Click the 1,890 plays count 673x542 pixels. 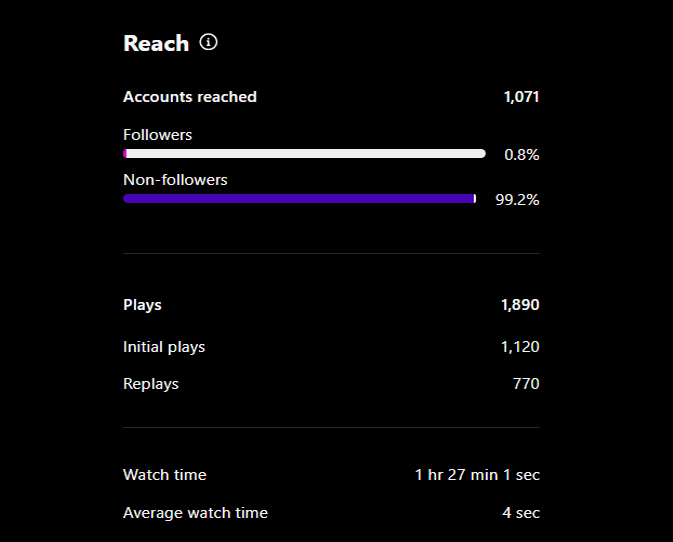(x=520, y=305)
